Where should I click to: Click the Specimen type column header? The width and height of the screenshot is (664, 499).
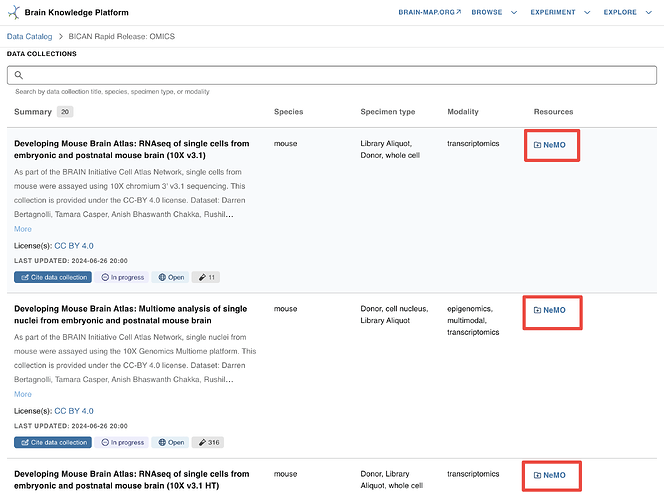(387, 112)
